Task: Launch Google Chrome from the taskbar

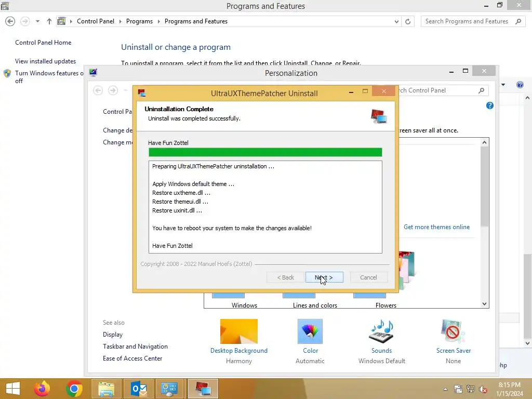Action: coord(74,389)
